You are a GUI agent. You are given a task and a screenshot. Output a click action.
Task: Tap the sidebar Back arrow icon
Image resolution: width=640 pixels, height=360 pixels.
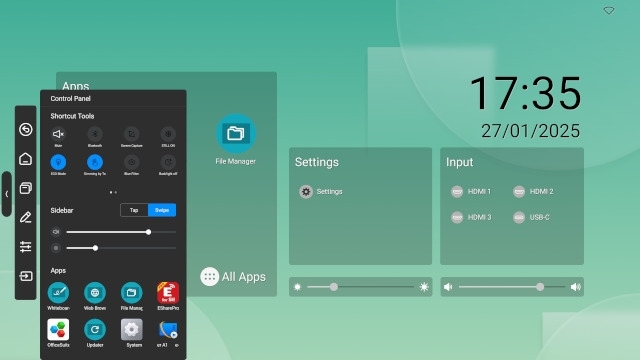click(26, 129)
